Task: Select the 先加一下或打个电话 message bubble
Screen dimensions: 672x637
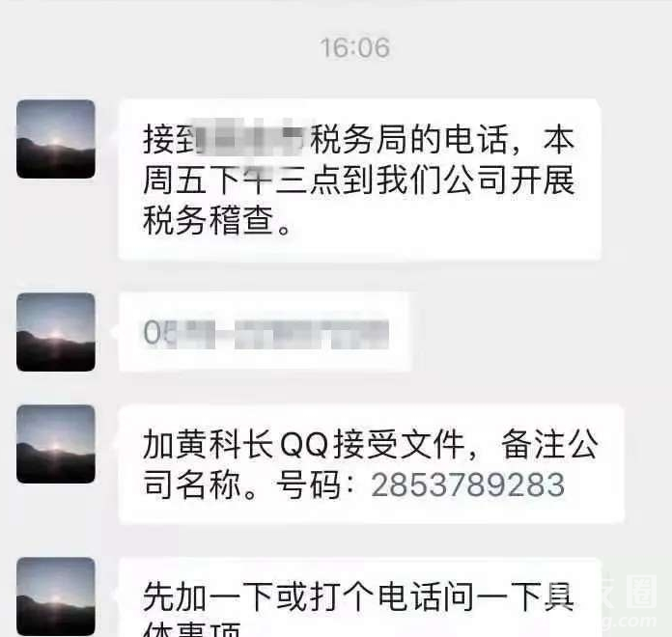Action: click(359, 597)
